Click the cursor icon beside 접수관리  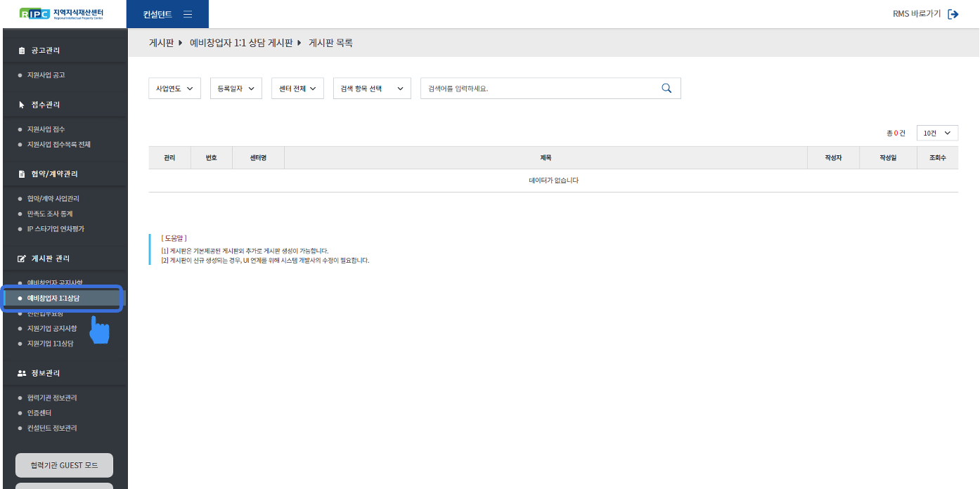tap(22, 105)
